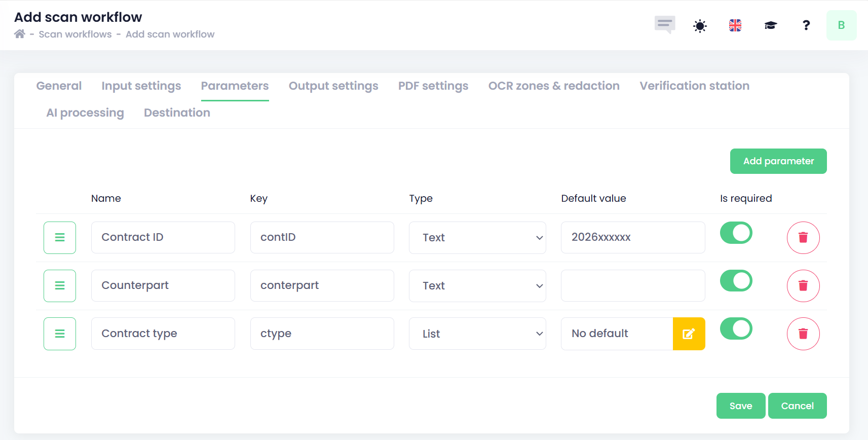Delete the Contract ID parameter row
This screenshot has height=440, width=868.
[803, 238]
